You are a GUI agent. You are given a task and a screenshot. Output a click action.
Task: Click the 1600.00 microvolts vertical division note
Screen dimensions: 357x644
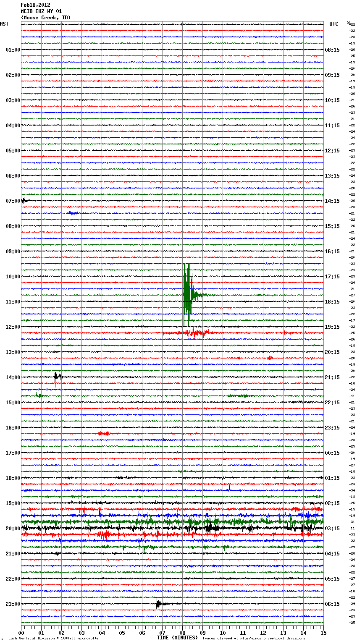(x=53, y=638)
